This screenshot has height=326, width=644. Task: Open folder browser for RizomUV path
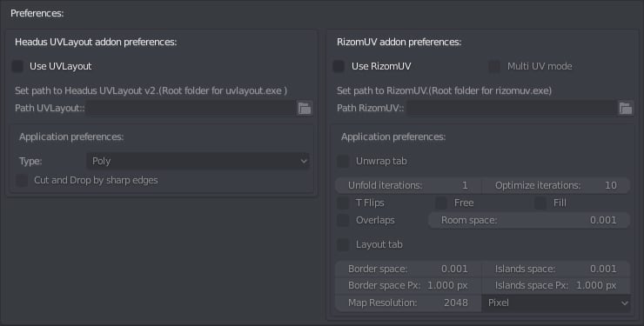[x=626, y=109]
